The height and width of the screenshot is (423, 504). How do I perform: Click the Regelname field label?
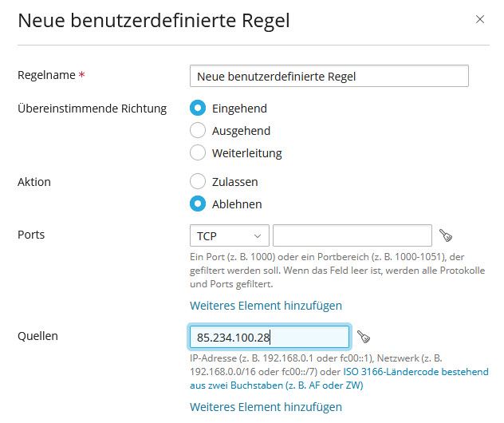point(46,75)
